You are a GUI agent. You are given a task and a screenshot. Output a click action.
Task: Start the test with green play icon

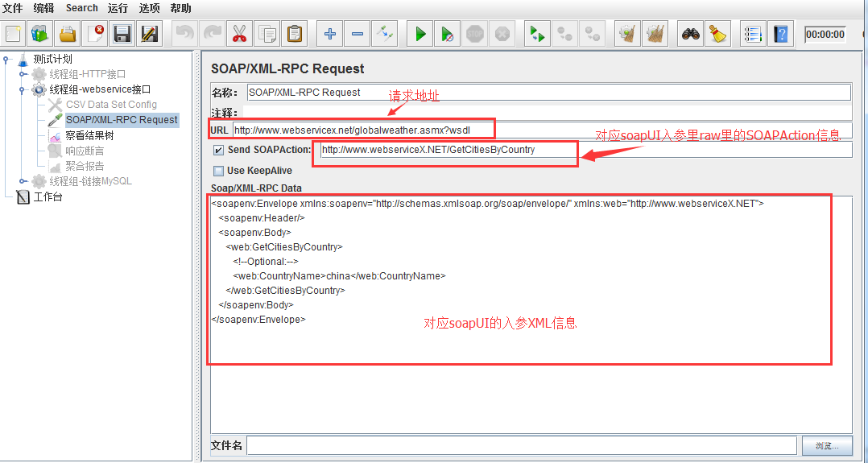click(x=420, y=35)
